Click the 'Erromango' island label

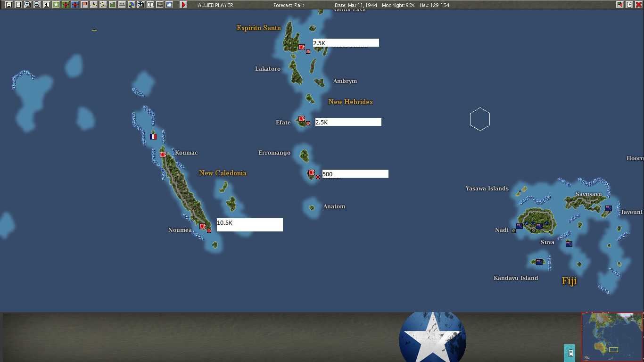(274, 153)
